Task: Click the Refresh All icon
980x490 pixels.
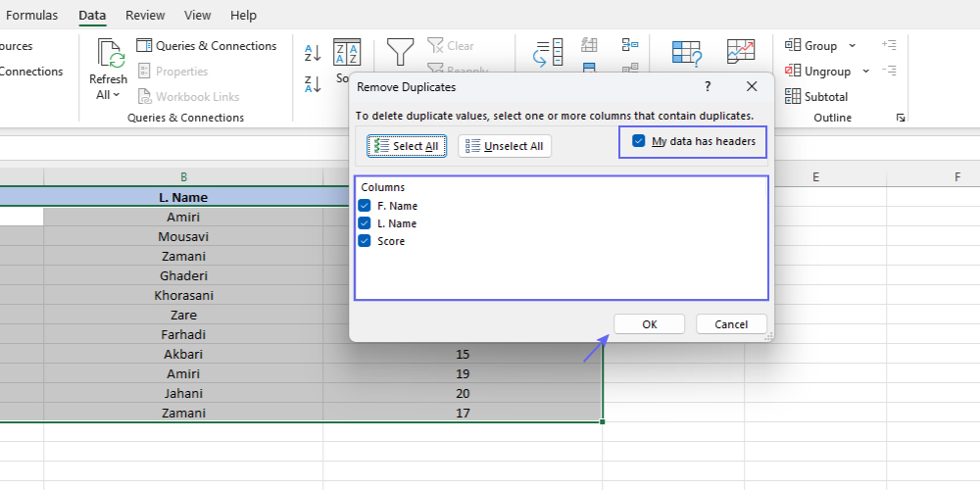Action: 108,55
